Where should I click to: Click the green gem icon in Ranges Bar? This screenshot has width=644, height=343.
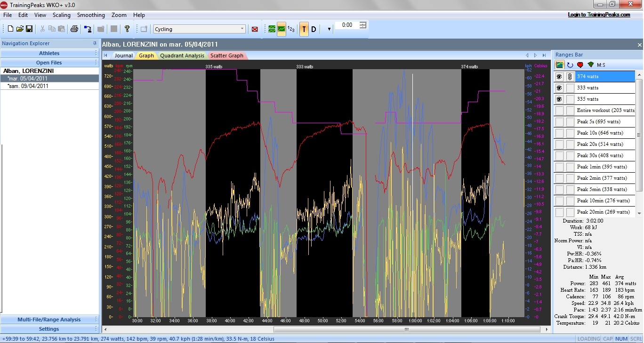pyautogui.click(x=590, y=64)
